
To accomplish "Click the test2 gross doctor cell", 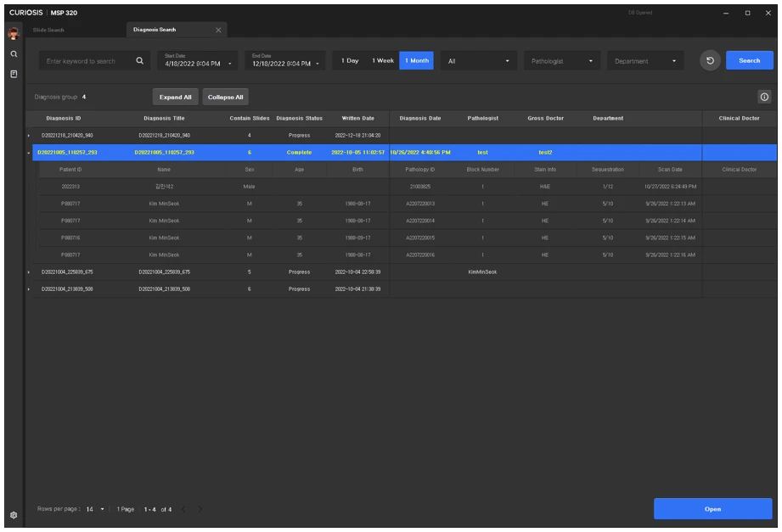I will pyautogui.click(x=545, y=153).
